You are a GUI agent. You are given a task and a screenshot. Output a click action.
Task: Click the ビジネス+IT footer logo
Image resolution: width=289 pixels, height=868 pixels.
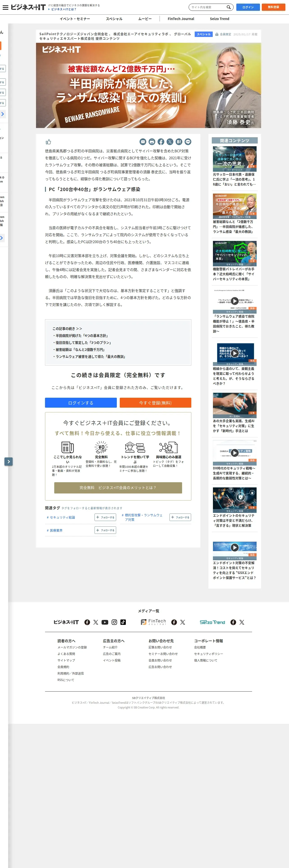[x=66, y=622]
